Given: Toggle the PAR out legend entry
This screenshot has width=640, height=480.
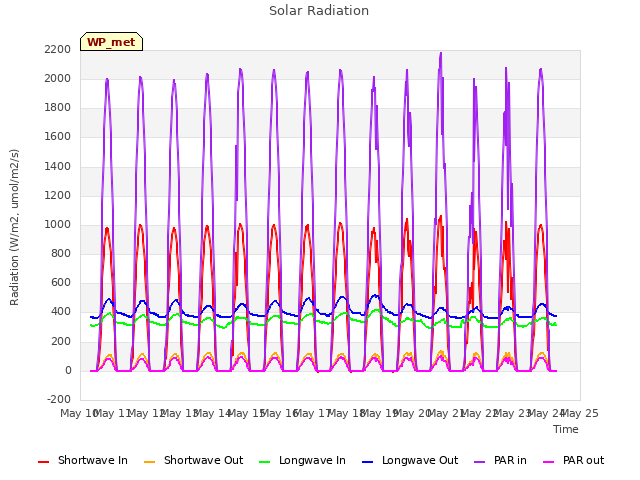Looking at the screenshot, I should (573, 460).
